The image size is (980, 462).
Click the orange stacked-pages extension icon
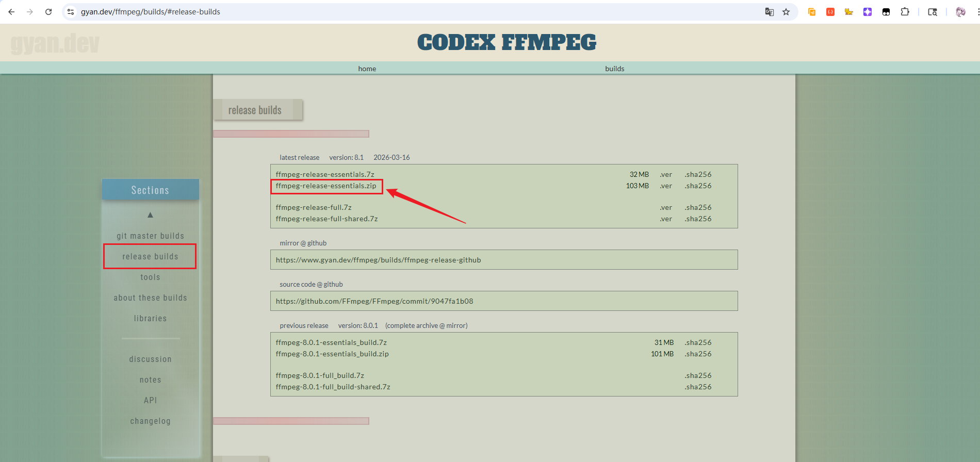[811, 12]
